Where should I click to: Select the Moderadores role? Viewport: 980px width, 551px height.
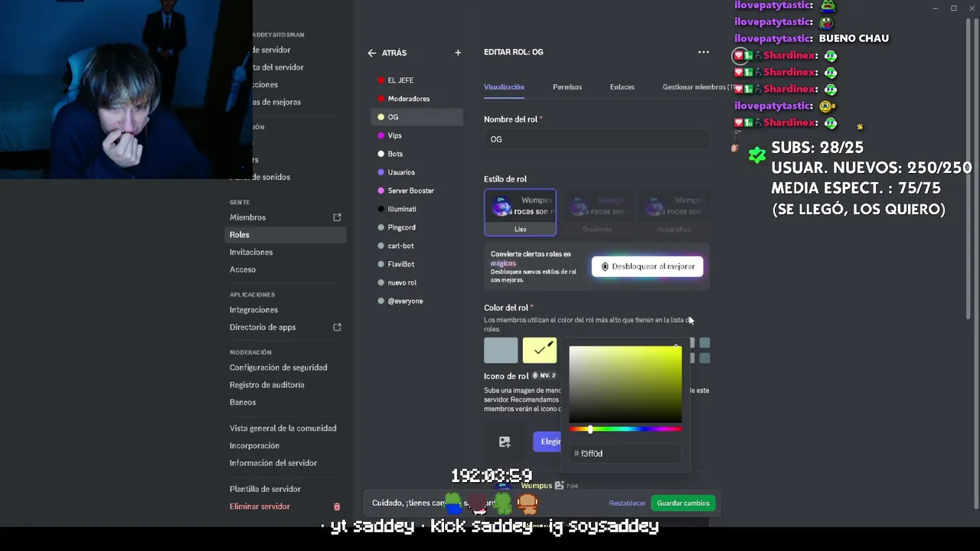point(417,99)
